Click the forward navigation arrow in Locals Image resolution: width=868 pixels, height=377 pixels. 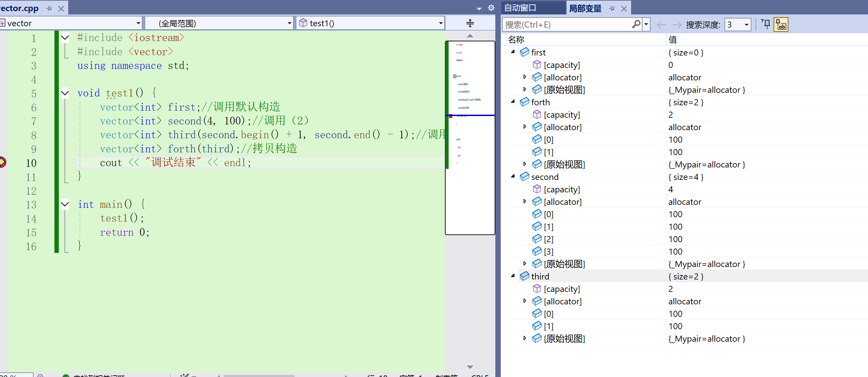coord(676,25)
